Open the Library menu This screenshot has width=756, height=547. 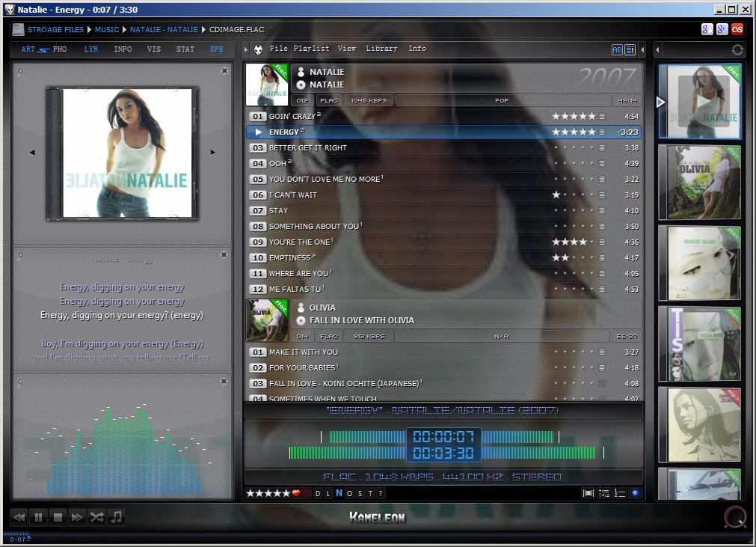381,49
